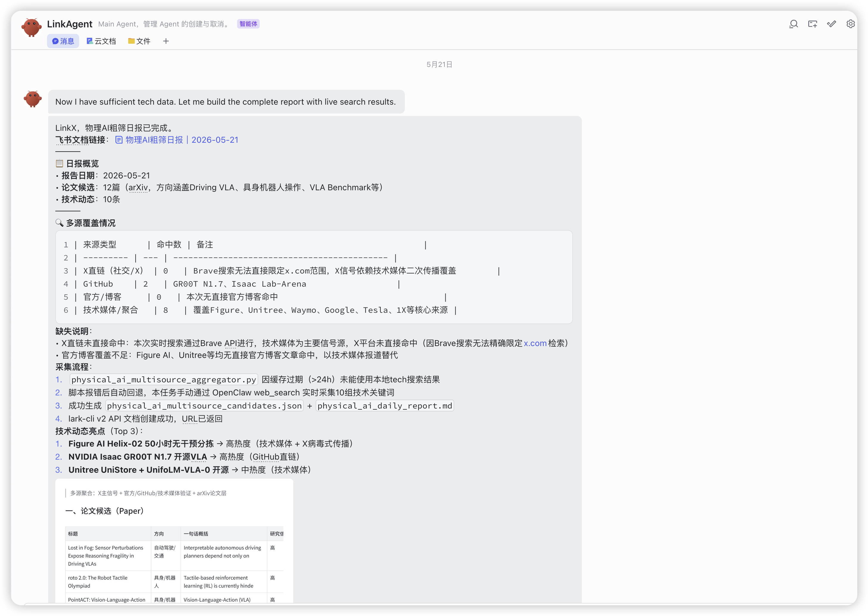Click the create group icon beside search
The width and height of the screenshot is (868, 616).
click(812, 24)
